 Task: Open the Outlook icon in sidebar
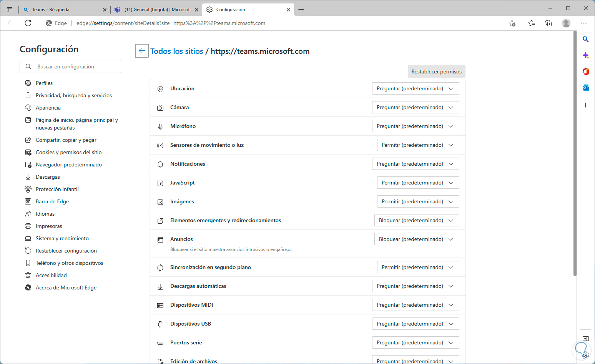[585, 88]
